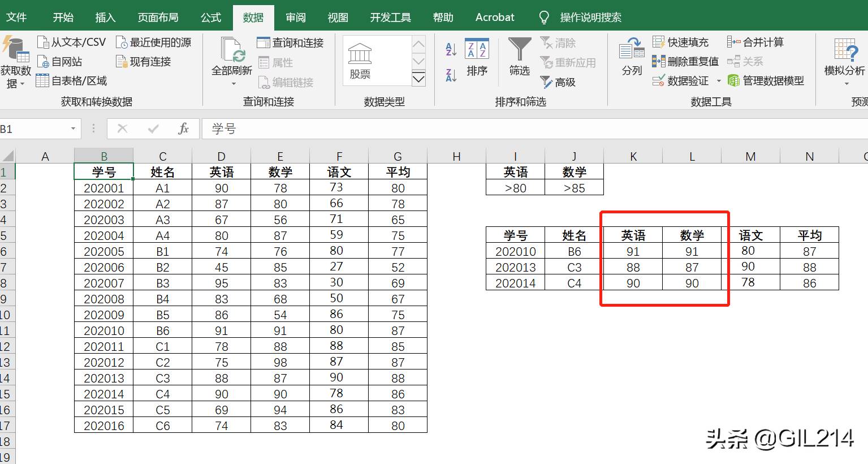Select result cell 202013 in column I
The image size is (868, 464).
[515, 267]
